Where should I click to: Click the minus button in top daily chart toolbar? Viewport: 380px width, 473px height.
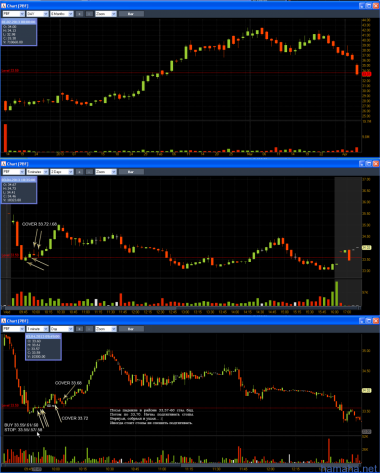coord(89,14)
